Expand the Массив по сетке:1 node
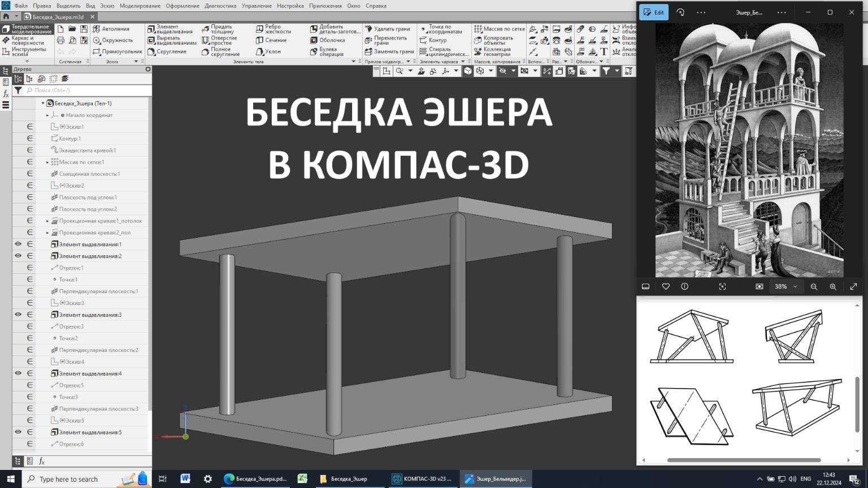Image resolution: width=868 pixels, height=488 pixels. click(x=47, y=162)
